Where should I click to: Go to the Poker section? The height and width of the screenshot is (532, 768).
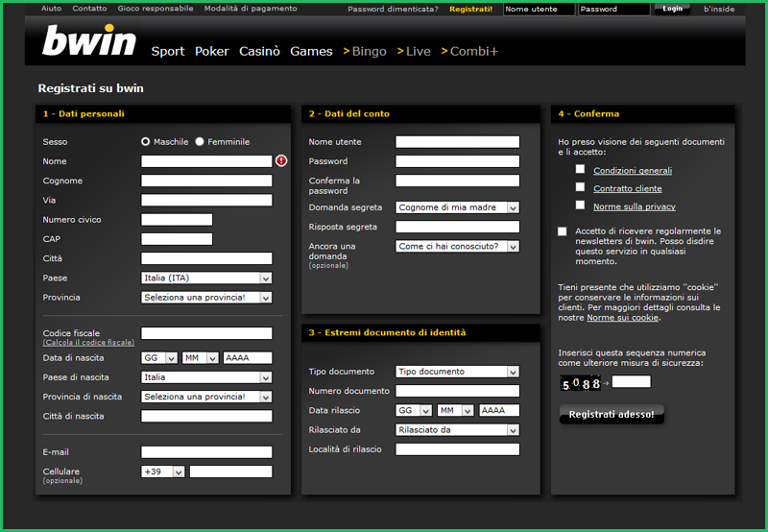(211, 52)
